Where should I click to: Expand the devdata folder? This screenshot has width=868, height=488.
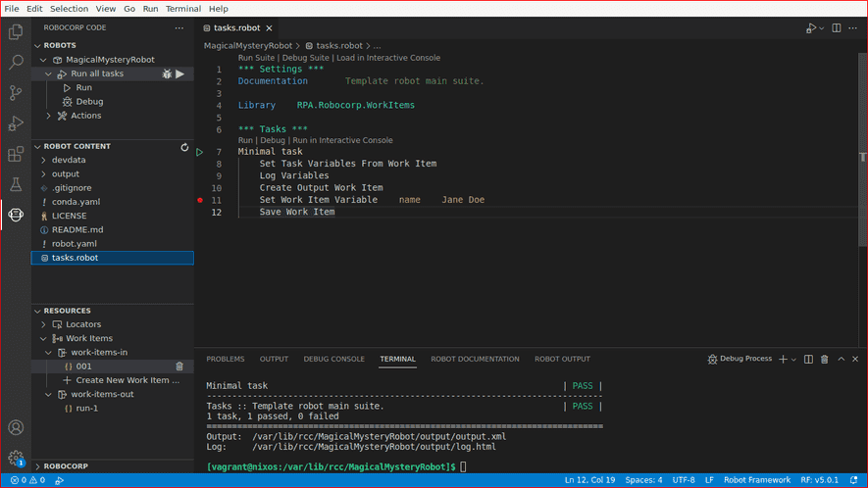click(x=43, y=160)
